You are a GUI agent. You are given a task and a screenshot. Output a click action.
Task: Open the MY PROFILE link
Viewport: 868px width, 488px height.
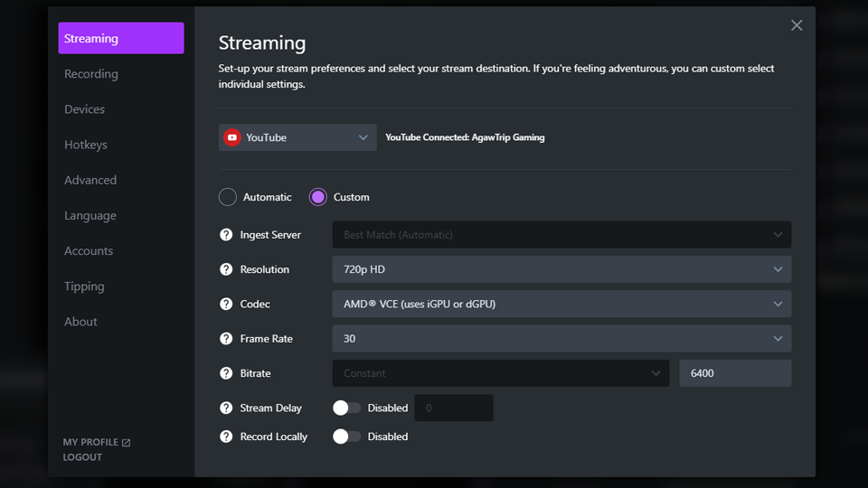click(90, 442)
